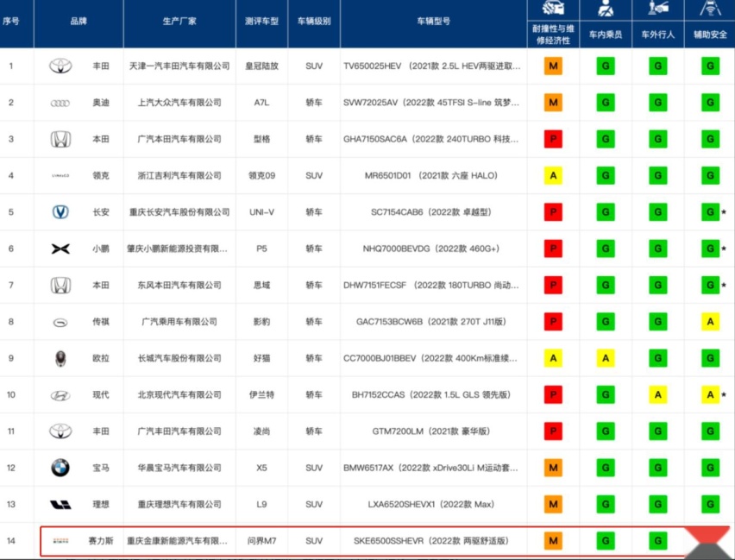
Task: Click the yellow A occupant rating for 好猫
Action: [x=606, y=358]
